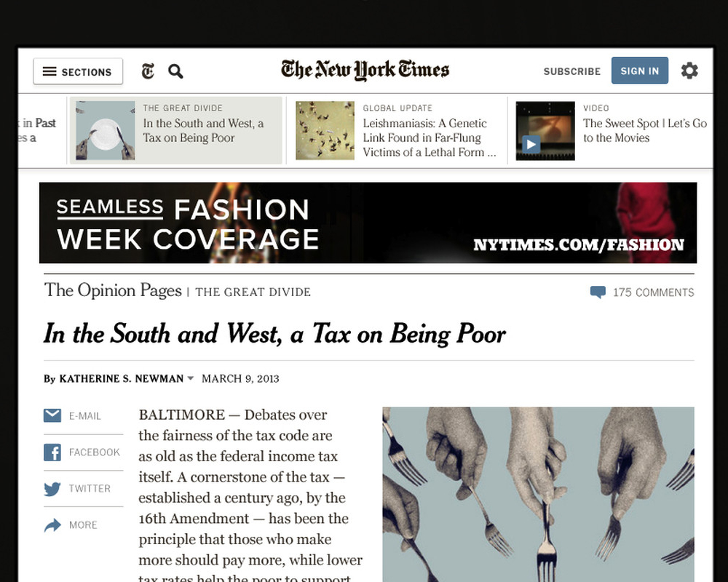Click the NYT 'T' logo icon

(x=148, y=71)
